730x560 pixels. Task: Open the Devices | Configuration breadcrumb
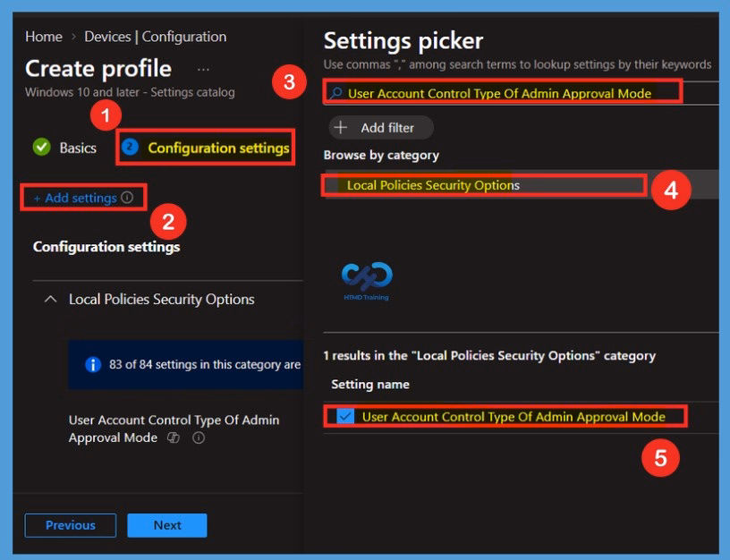(x=155, y=37)
